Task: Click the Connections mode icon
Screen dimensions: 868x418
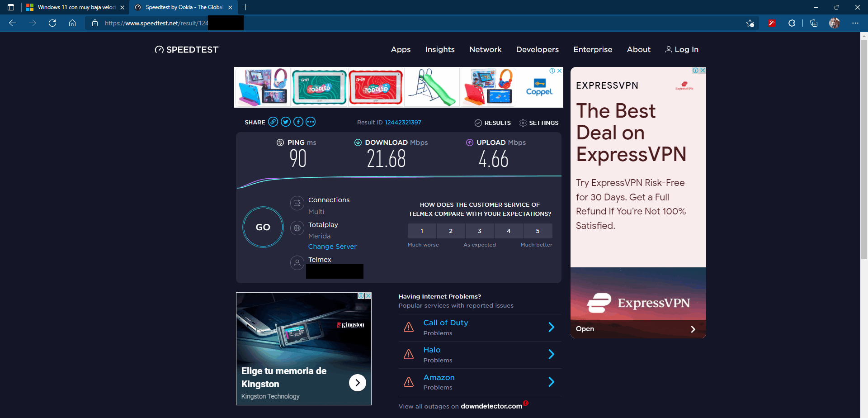Action: coord(297,203)
